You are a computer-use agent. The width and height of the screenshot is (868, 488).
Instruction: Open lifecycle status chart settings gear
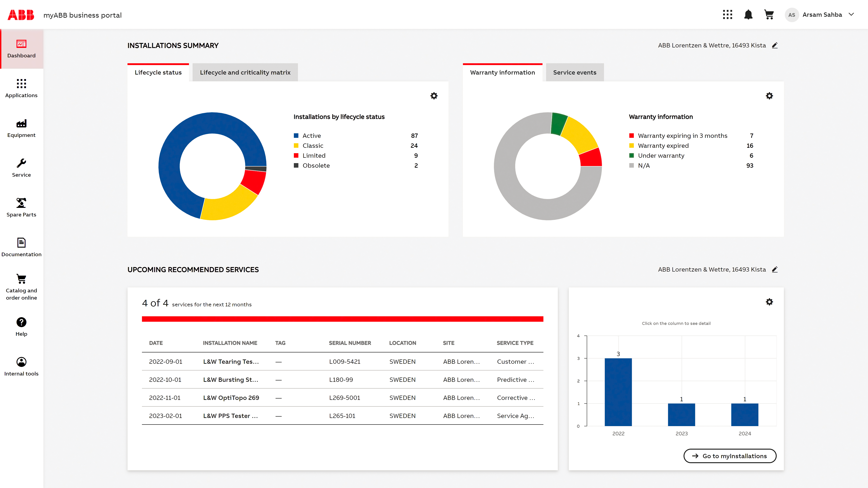[434, 96]
